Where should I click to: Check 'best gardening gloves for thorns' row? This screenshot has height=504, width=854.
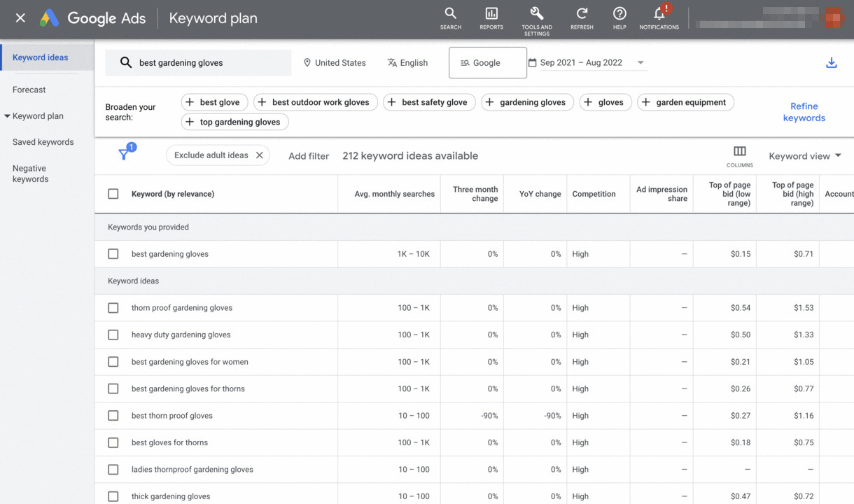tap(113, 388)
